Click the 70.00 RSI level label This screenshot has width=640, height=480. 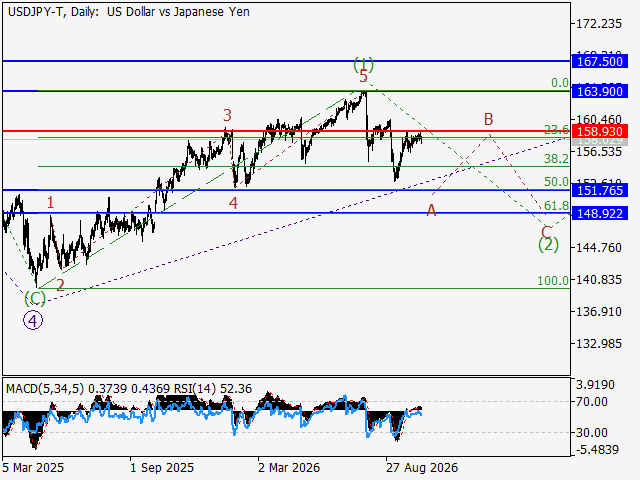point(591,402)
